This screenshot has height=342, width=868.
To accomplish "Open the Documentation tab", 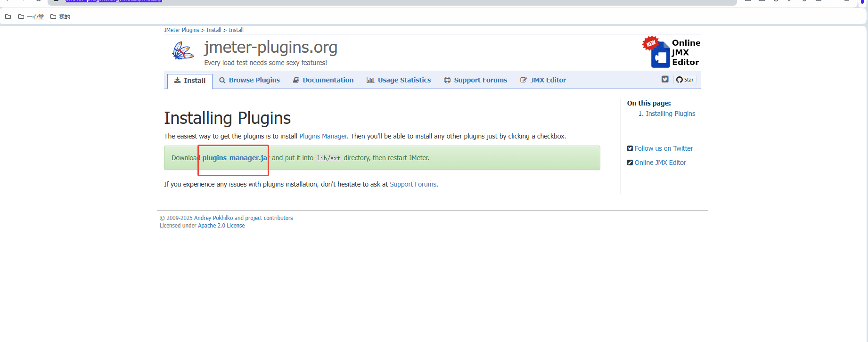I will coord(323,80).
